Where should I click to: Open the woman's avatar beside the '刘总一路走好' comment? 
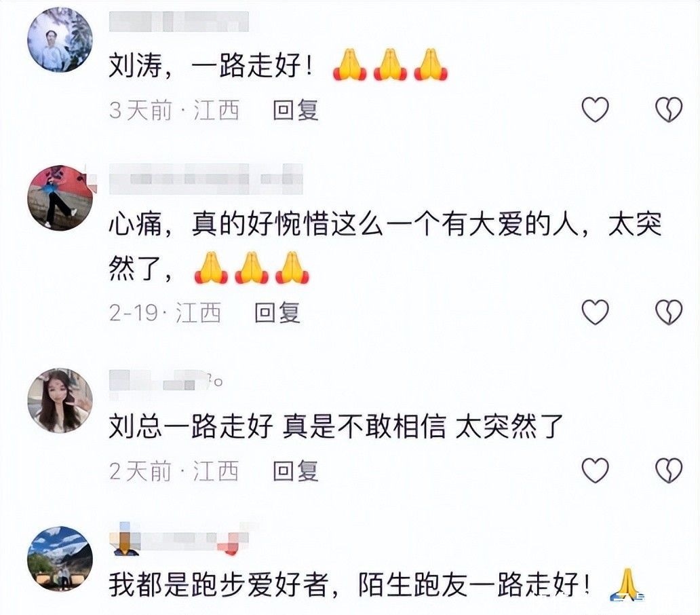pyautogui.click(x=60, y=400)
